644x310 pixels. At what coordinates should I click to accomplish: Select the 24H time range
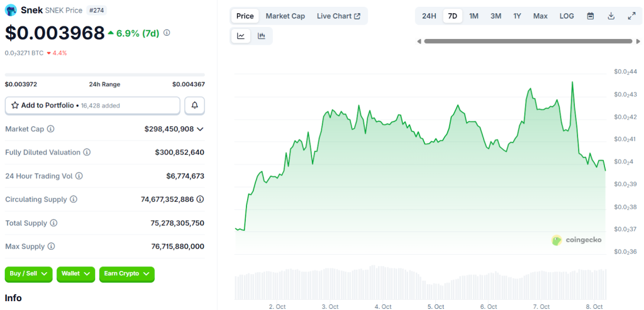pos(429,16)
